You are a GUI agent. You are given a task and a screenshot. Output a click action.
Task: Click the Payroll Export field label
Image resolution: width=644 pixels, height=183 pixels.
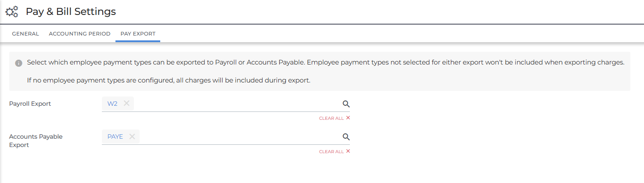pos(30,104)
